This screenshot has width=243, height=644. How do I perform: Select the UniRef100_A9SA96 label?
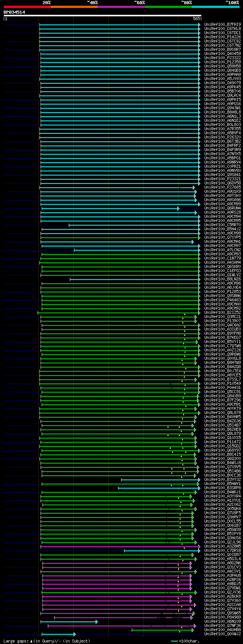pos(222,200)
